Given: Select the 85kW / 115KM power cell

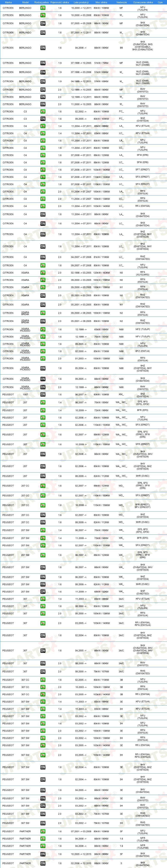Looking at the screenshot, I should pos(101,351).
